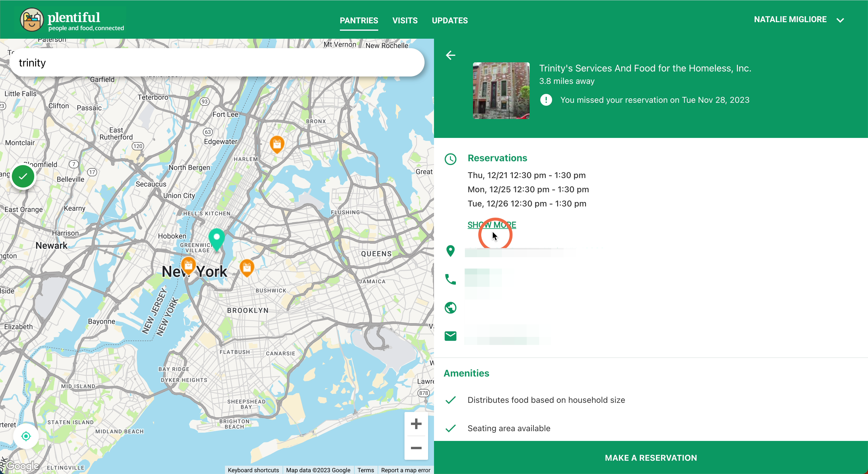The width and height of the screenshot is (868, 474).
Task: Open the Pantries tab
Action: click(358, 20)
